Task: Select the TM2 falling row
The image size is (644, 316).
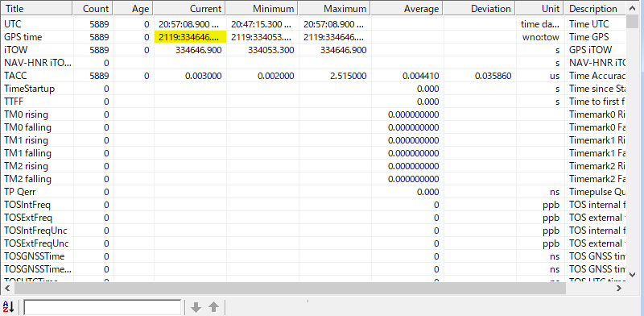Action: coord(313,179)
